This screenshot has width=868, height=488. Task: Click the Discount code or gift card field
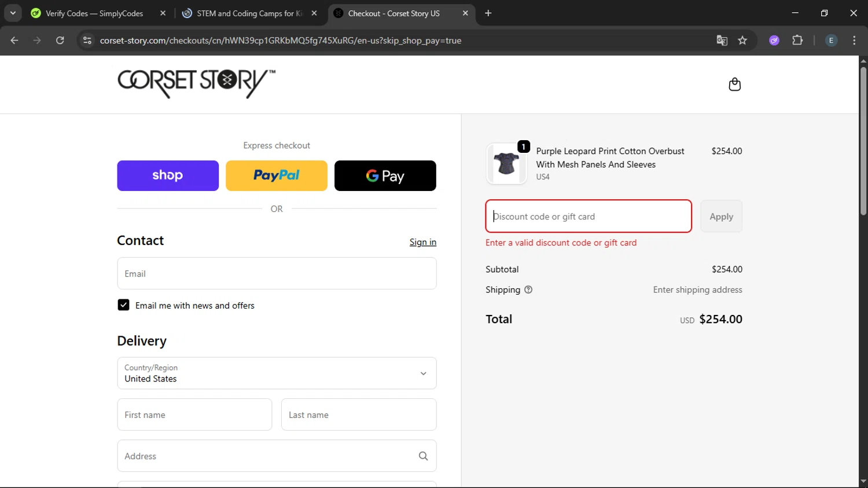pyautogui.click(x=589, y=217)
